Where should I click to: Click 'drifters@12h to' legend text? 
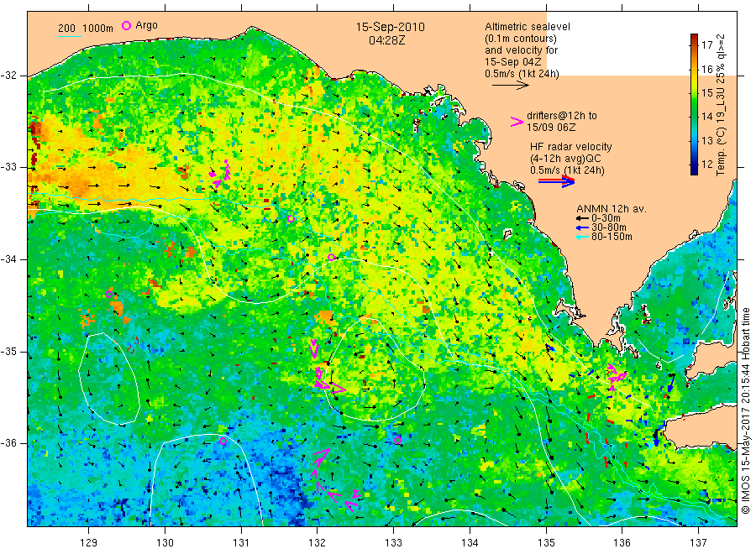click(562, 116)
